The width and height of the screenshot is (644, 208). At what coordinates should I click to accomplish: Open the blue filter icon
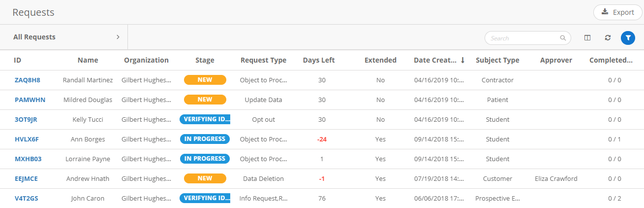tap(628, 38)
